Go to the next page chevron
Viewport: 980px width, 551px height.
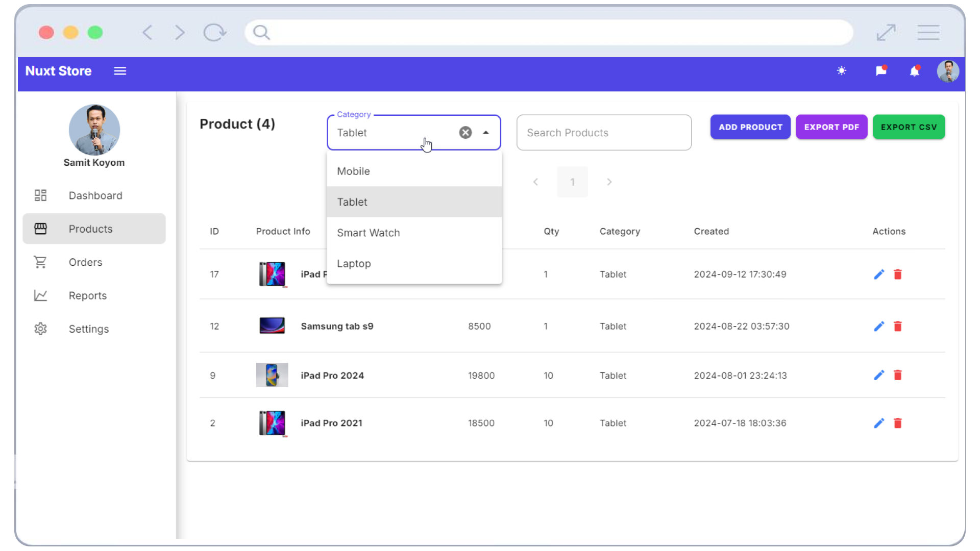click(x=609, y=182)
